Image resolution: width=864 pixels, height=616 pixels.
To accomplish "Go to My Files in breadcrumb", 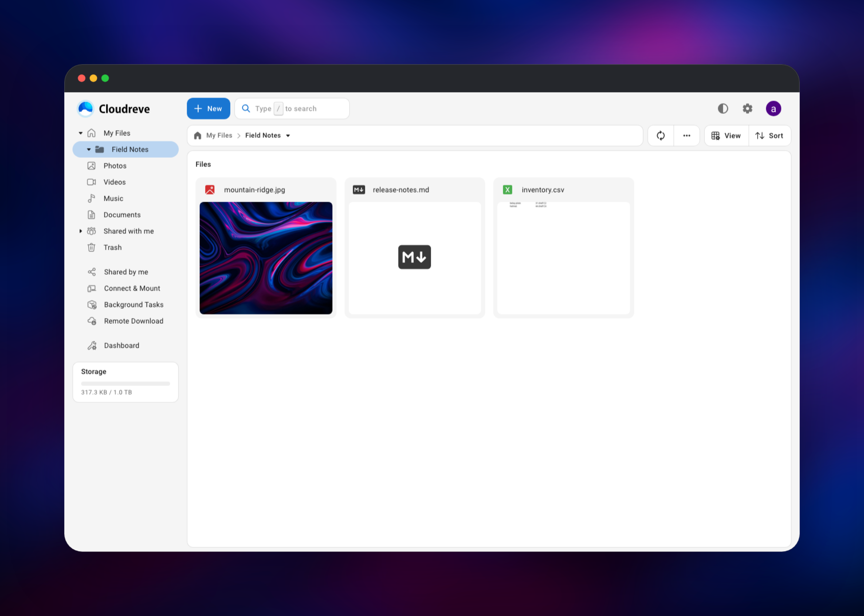I will 219,136.
